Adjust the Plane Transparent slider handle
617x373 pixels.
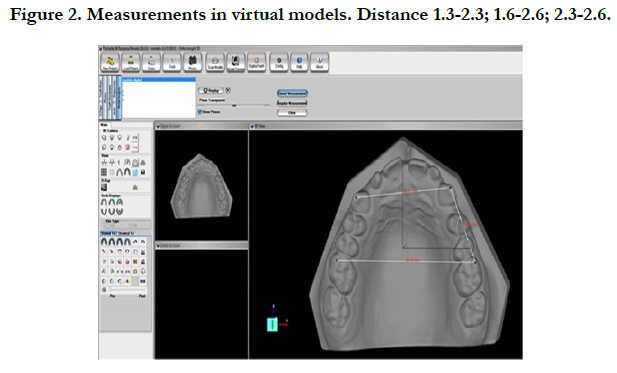tap(234, 105)
